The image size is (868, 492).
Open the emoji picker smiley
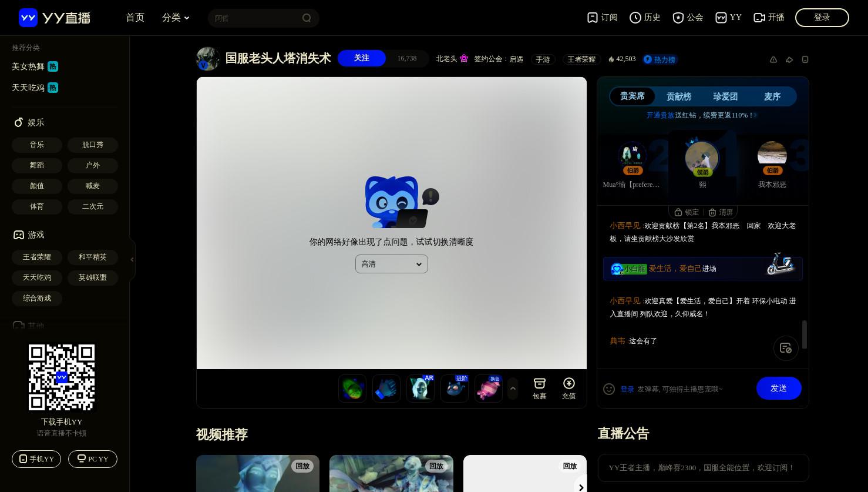609,389
